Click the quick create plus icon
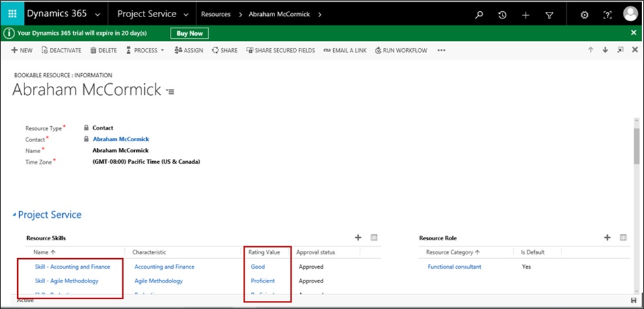644x309 pixels. click(526, 15)
